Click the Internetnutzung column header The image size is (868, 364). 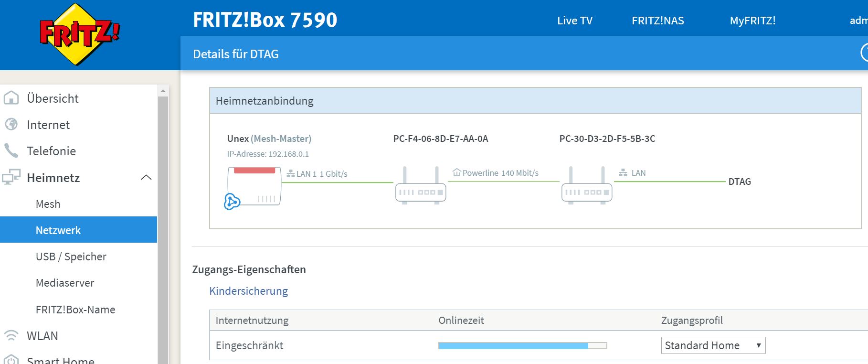coord(252,320)
